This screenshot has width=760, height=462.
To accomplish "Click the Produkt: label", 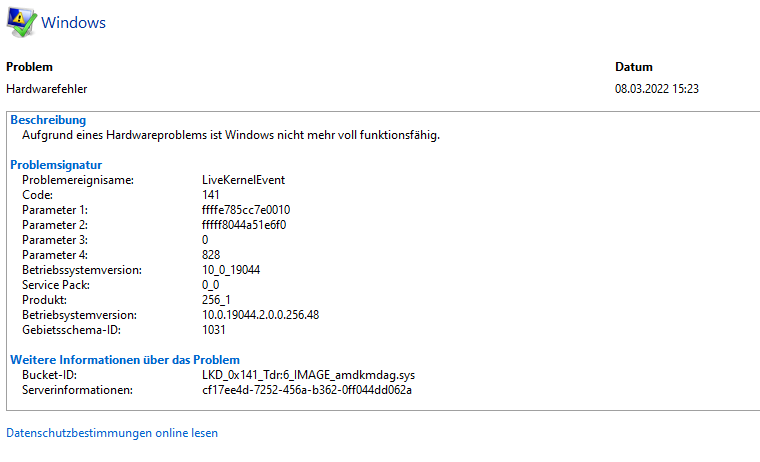I will (45, 300).
